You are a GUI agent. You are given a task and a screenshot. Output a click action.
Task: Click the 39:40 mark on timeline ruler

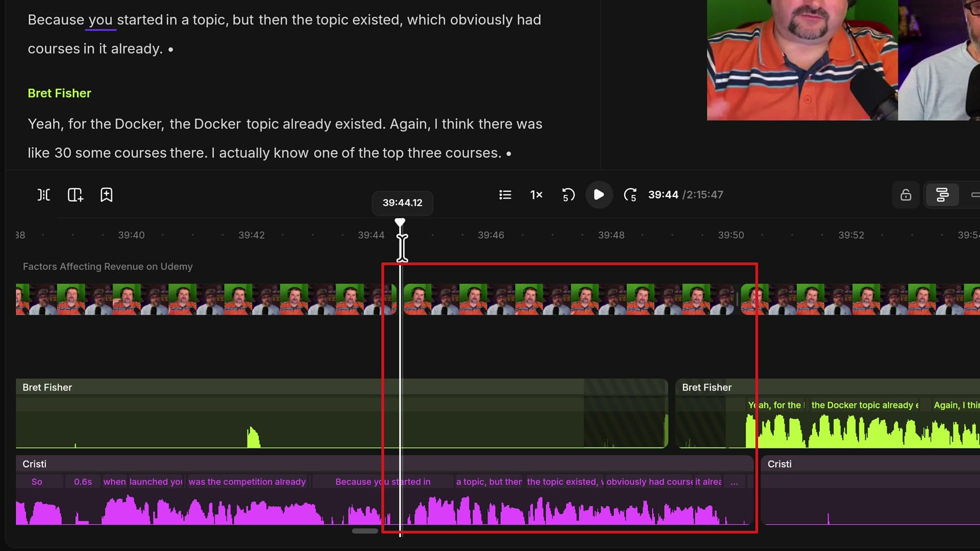131,235
